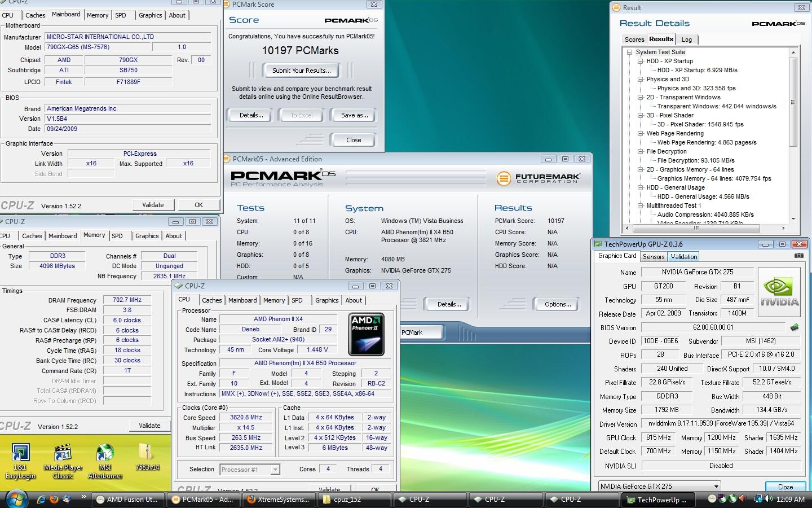Click vertical scrollbar thumb in Result tree
812x508 pixels.
793,102
